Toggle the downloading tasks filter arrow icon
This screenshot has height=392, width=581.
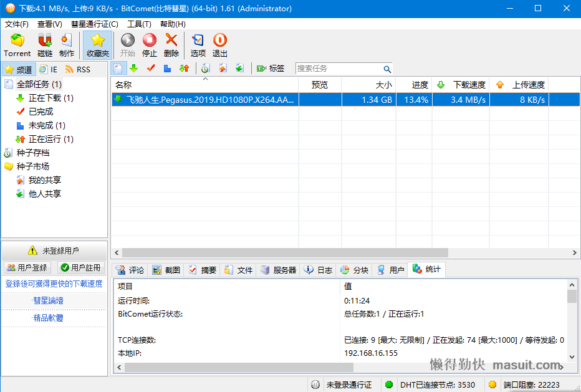[x=133, y=69]
